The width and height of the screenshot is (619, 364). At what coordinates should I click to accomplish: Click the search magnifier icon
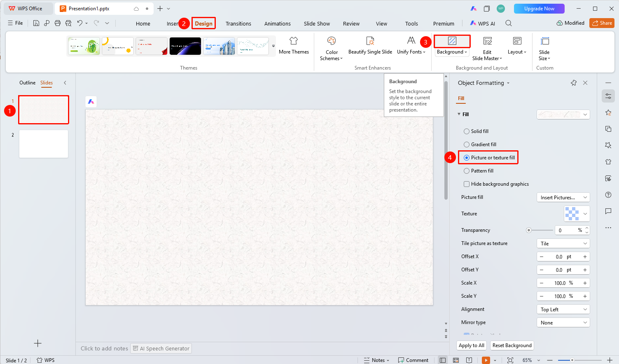point(509,23)
